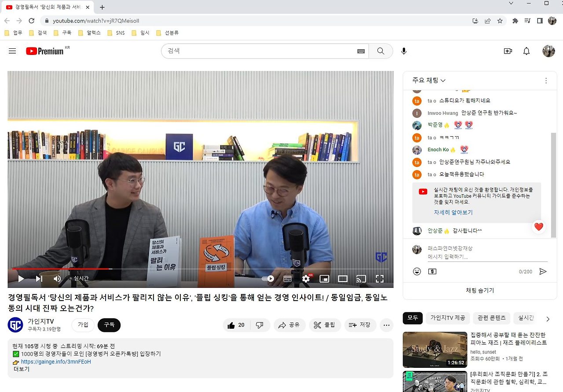Viewport: 563px width, 392px height.
Task: Select the 가인지TV 제공 filter chip
Action: (448, 318)
